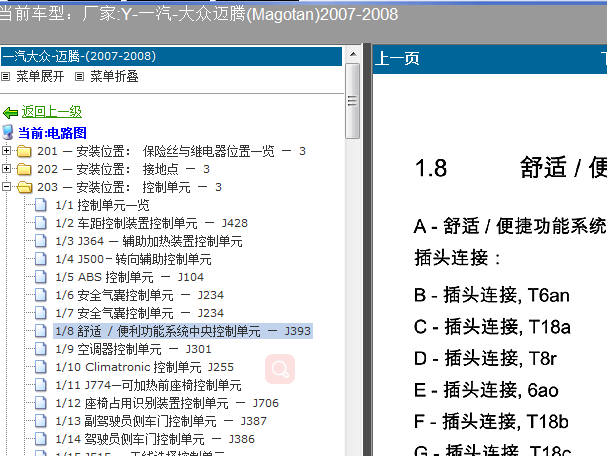Click the document icon for 1/11 J774

[41, 385]
